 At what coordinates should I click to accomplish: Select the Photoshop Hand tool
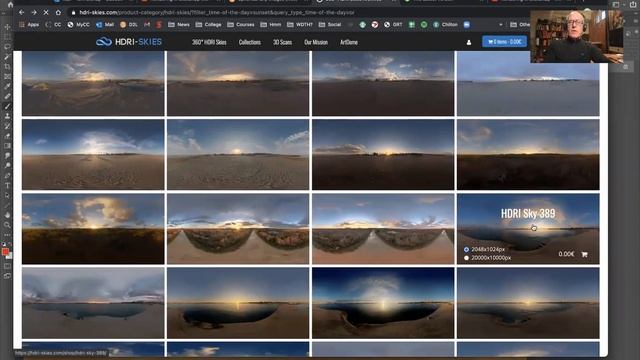(x=7, y=215)
